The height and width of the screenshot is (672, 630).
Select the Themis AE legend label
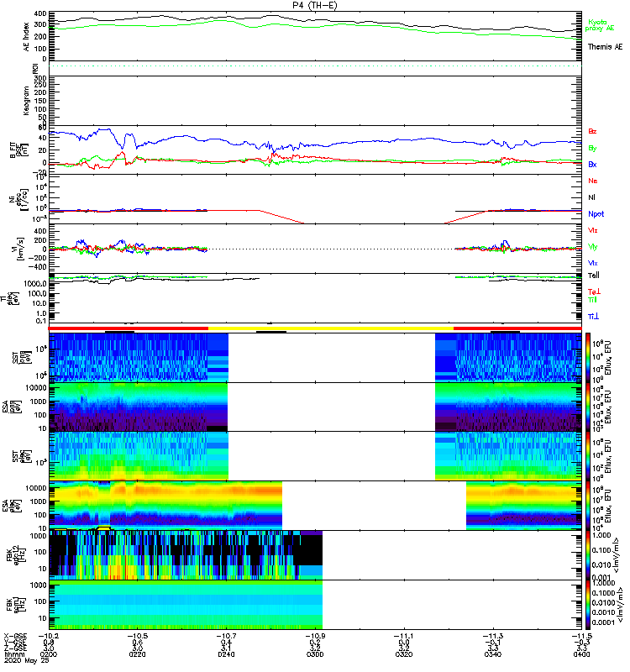[x=605, y=47]
